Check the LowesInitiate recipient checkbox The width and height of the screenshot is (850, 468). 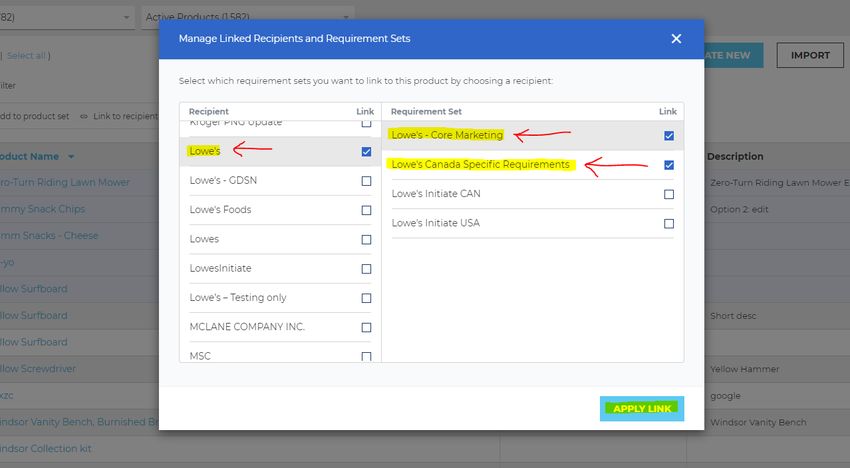tap(366, 269)
